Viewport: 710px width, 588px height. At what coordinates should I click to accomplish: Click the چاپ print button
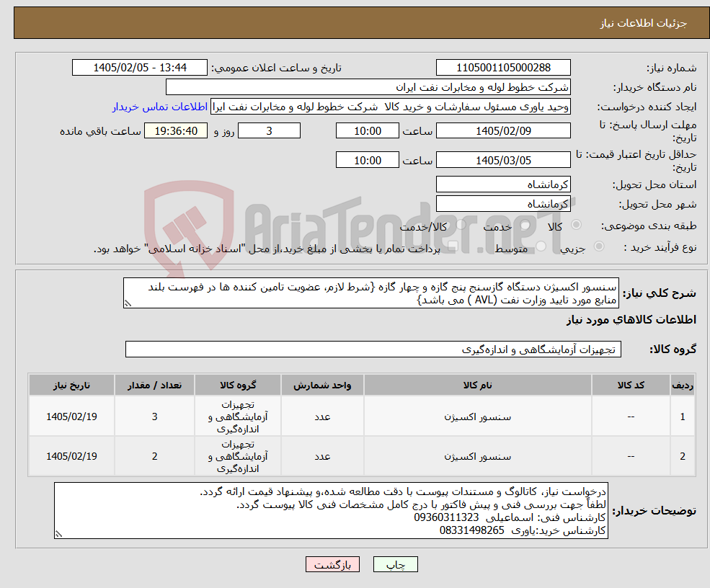tap(395, 564)
